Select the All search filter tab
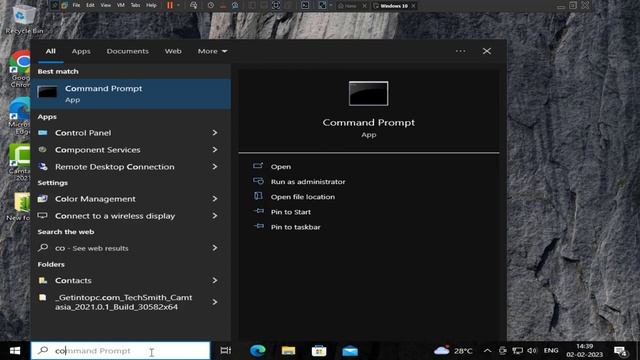 [51, 51]
